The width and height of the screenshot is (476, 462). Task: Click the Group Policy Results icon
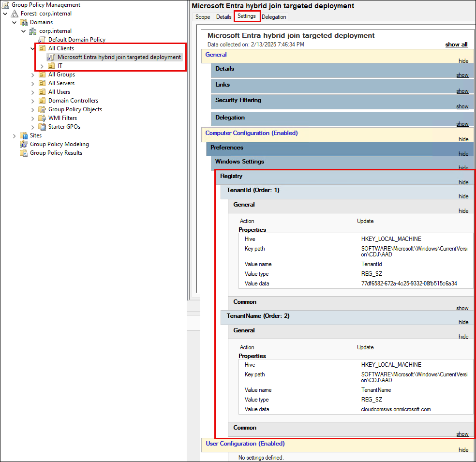[x=24, y=153]
